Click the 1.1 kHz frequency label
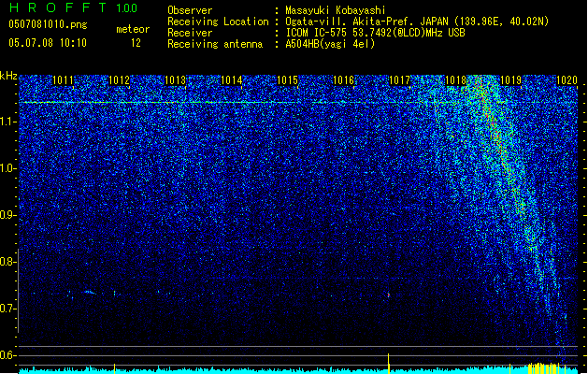 (x=8, y=122)
